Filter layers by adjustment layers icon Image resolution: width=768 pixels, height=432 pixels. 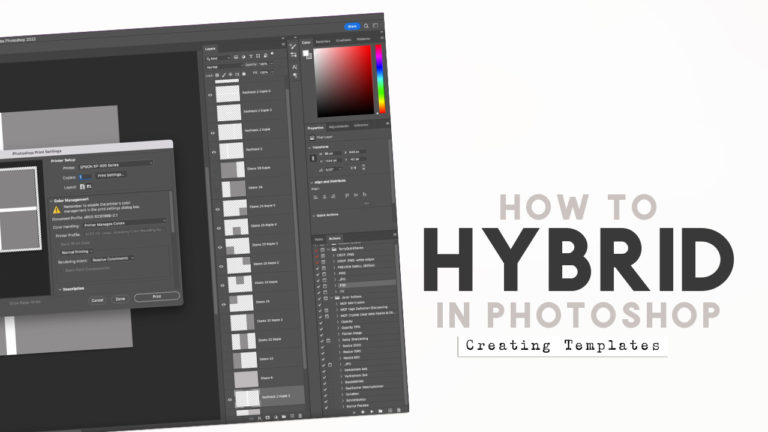pyautogui.click(x=243, y=57)
